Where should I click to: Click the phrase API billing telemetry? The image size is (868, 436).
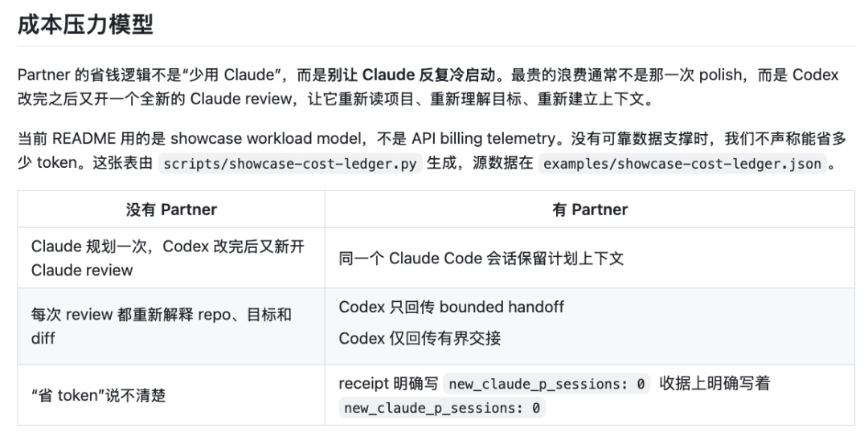[x=483, y=138]
